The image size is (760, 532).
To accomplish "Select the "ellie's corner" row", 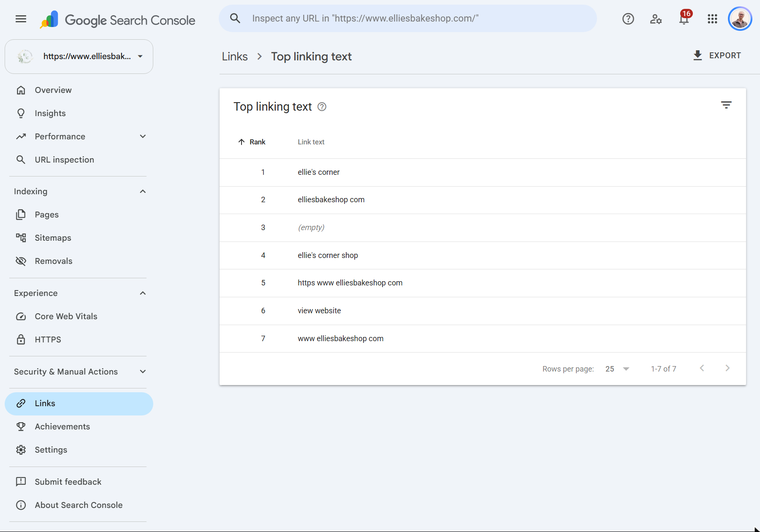I will click(x=483, y=172).
